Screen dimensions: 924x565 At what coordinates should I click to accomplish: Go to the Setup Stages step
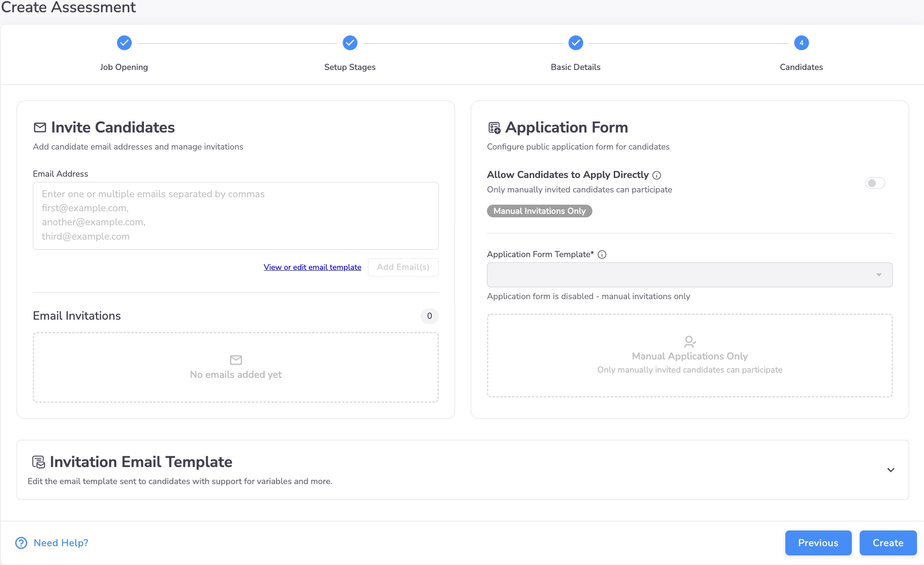coord(350,43)
